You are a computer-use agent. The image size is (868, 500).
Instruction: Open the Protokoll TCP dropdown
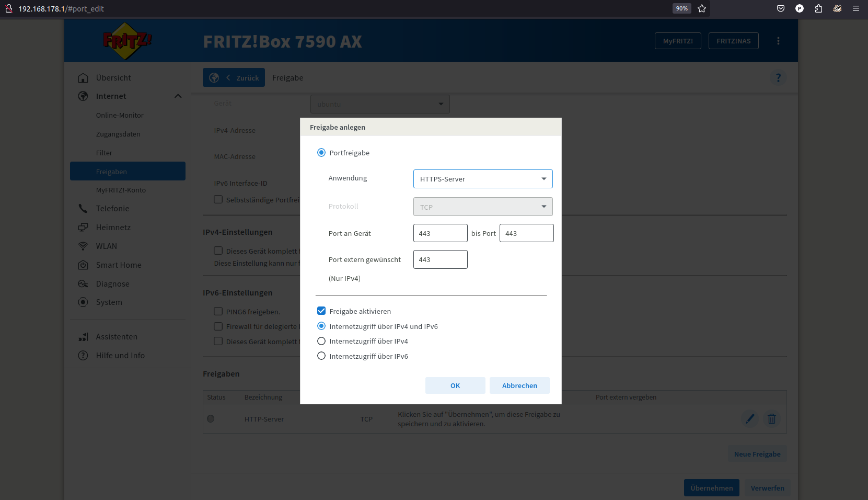coord(482,207)
